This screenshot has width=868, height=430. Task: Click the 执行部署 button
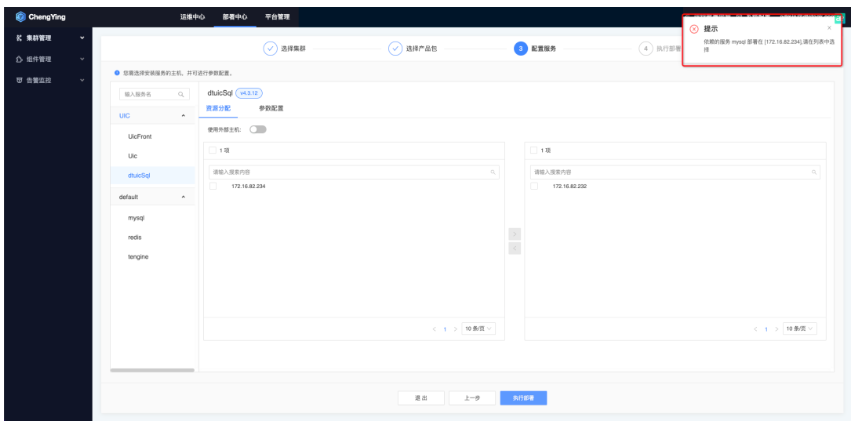(x=523, y=398)
